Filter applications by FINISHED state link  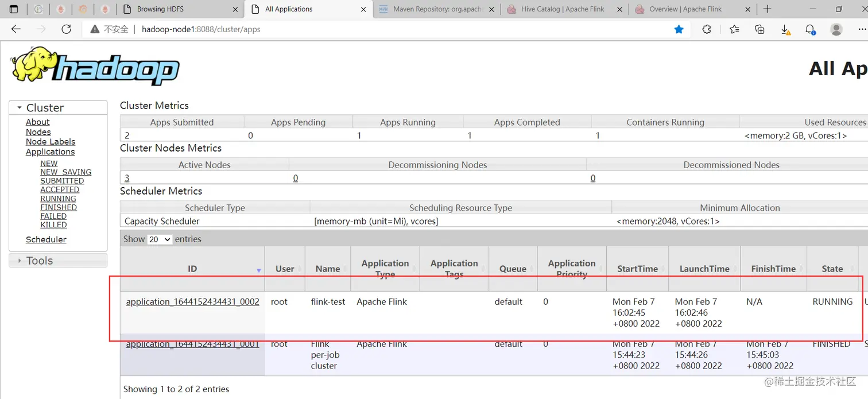[59, 207]
